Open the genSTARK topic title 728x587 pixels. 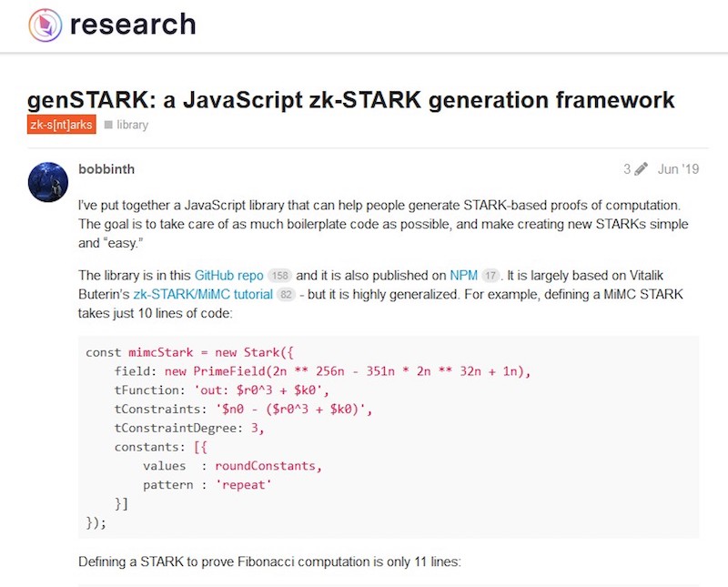click(351, 99)
